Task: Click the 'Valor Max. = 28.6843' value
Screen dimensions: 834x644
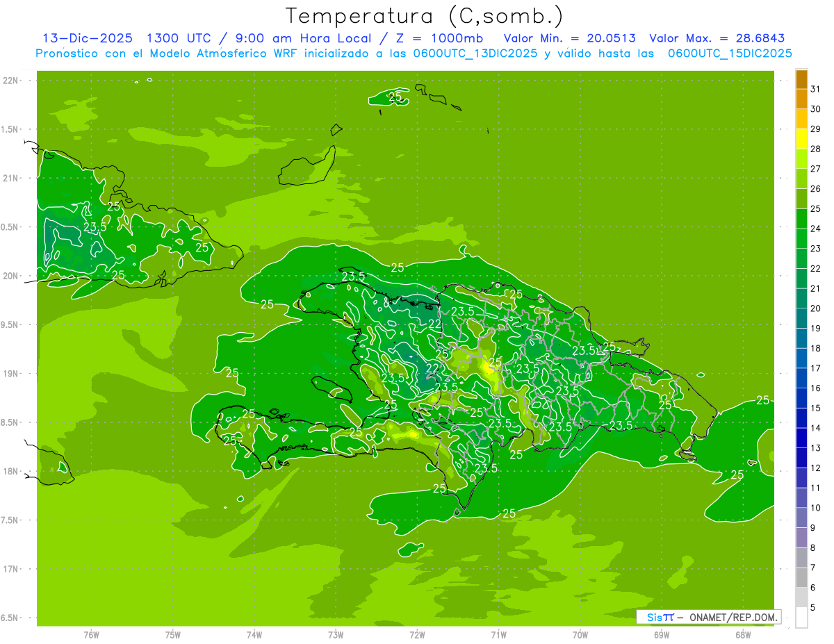Action: pyautogui.click(x=717, y=39)
